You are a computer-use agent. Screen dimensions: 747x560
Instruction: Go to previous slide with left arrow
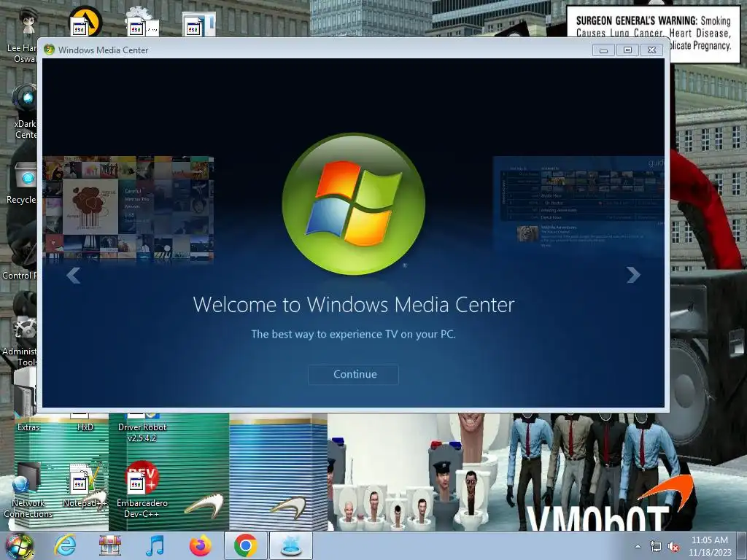click(x=74, y=275)
